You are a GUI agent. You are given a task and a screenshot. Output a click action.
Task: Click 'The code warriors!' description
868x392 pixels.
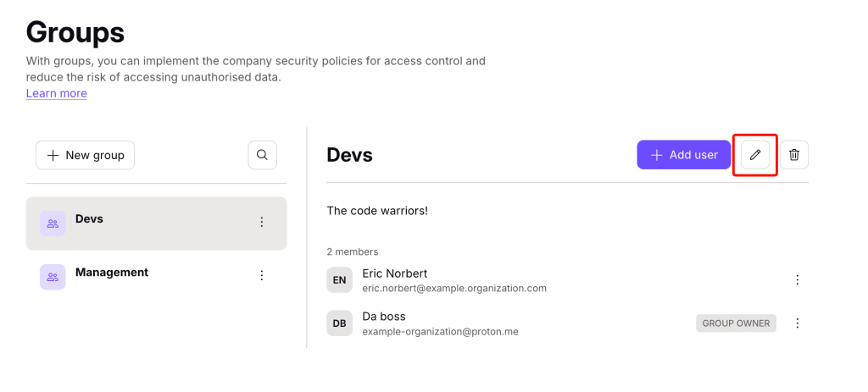tap(377, 211)
